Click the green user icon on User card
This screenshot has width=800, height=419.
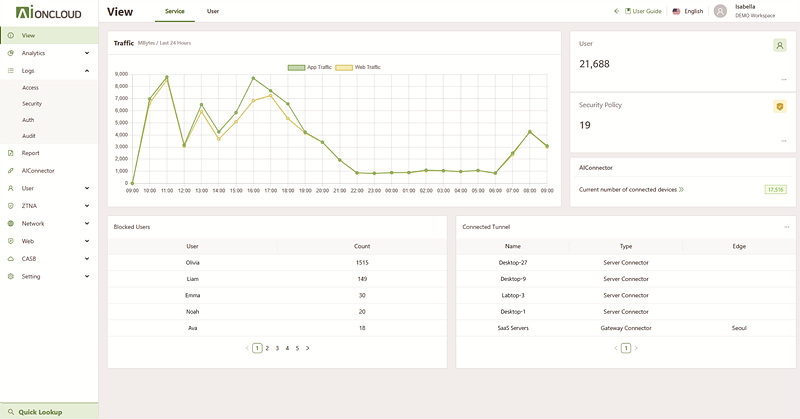click(779, 45)
